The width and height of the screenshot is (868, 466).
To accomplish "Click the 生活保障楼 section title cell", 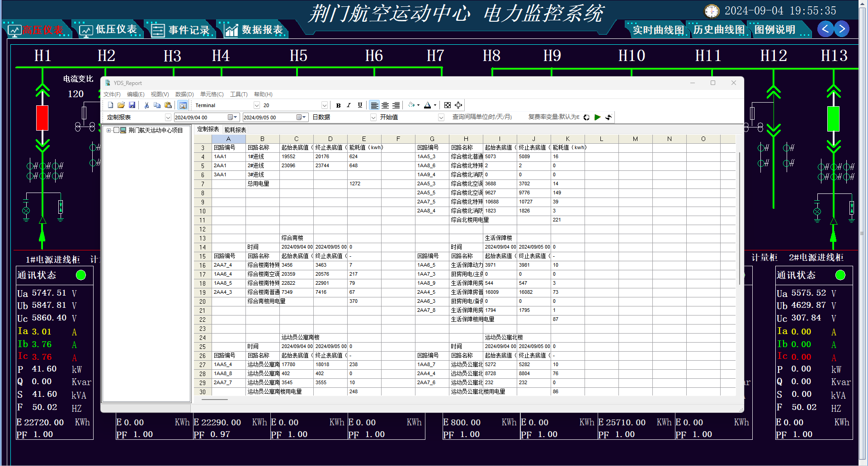I will [x=500, y=238].
